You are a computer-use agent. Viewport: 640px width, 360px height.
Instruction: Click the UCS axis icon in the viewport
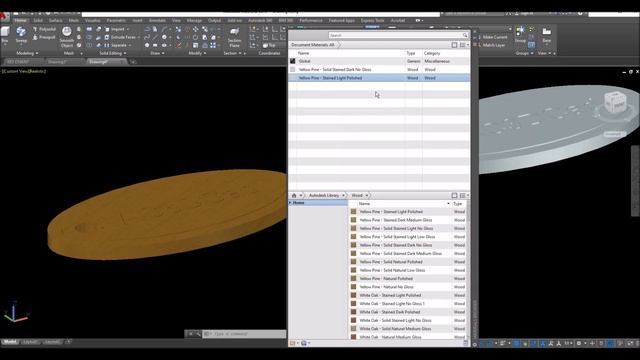16,312
